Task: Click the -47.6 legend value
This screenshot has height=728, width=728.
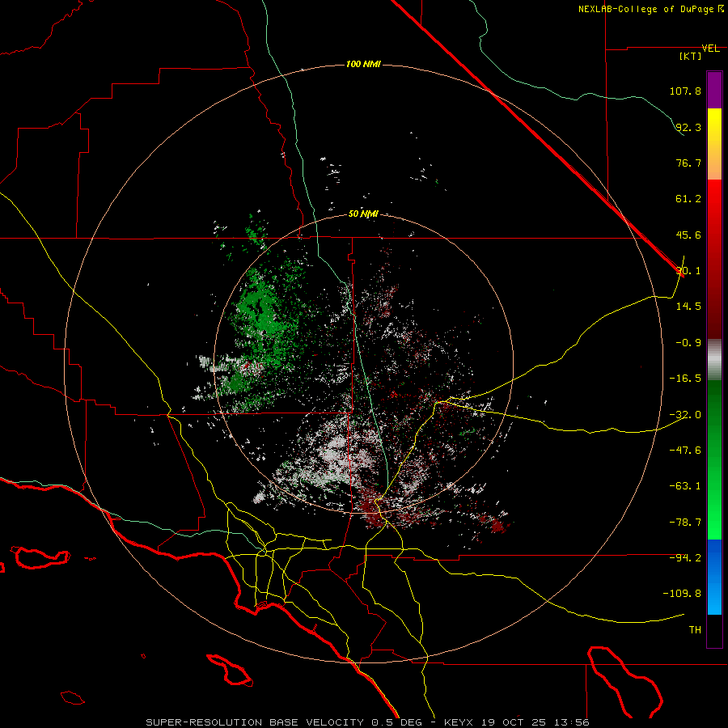Action: tap(685, 451)
